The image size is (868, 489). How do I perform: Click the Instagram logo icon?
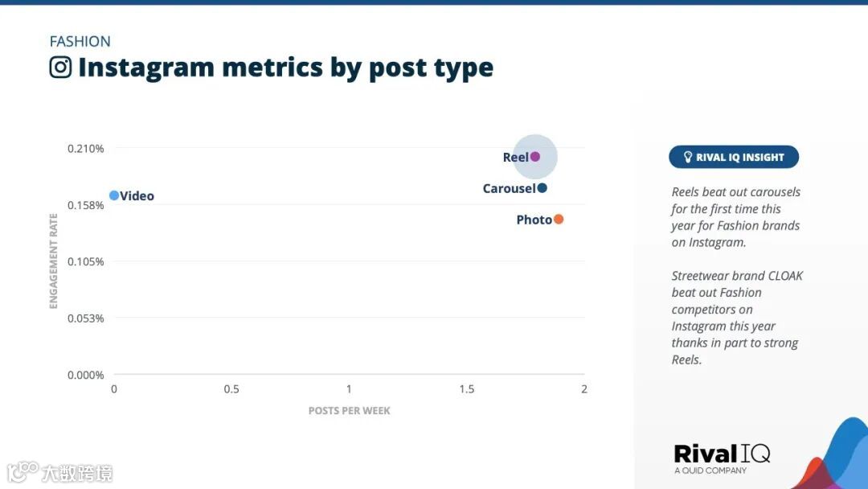point(60,67)
